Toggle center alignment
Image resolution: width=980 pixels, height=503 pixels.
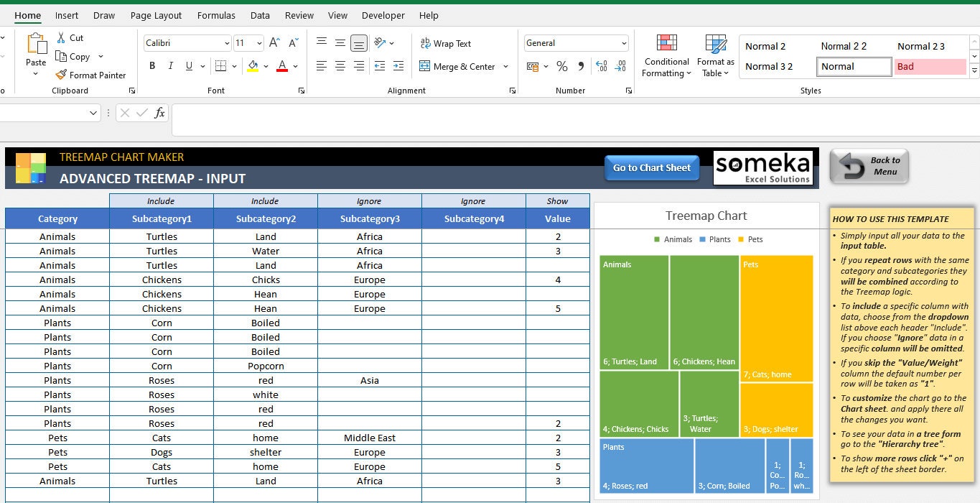[339, 66]
